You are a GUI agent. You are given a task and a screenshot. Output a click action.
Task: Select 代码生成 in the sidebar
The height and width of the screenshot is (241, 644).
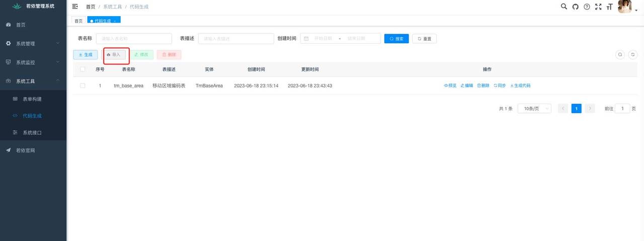click(x=33, y=116)
